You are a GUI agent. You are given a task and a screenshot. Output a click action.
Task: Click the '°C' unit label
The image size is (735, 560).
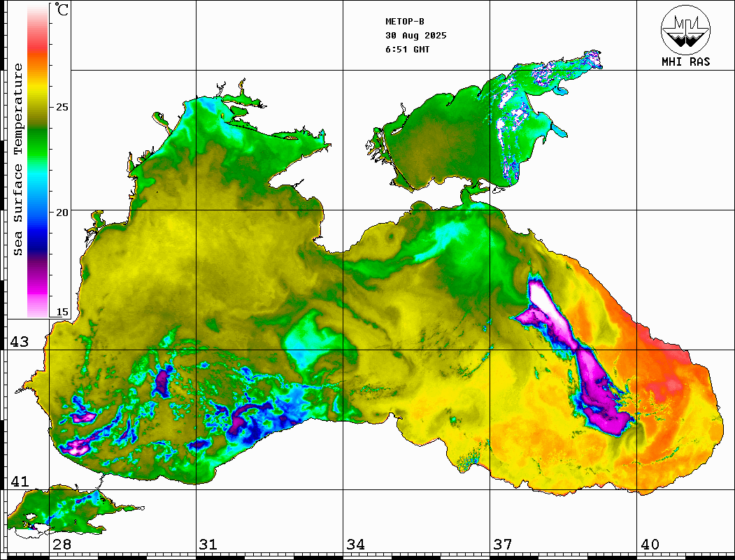(62, 9)
